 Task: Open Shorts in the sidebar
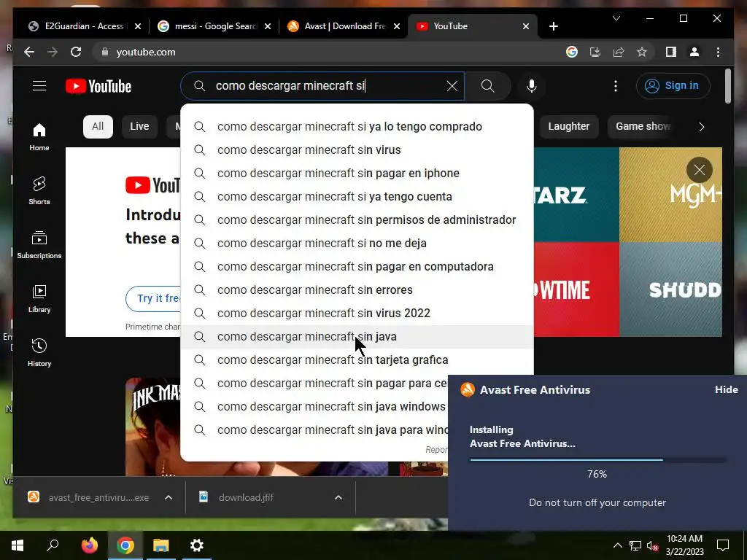[x=39, y=191]
